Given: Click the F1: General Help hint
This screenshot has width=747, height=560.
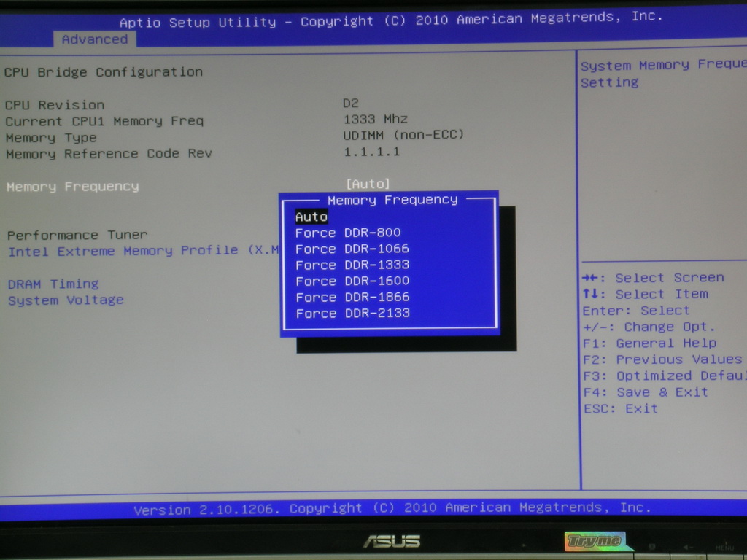Looking at the screenshot, I should [650, 343].
